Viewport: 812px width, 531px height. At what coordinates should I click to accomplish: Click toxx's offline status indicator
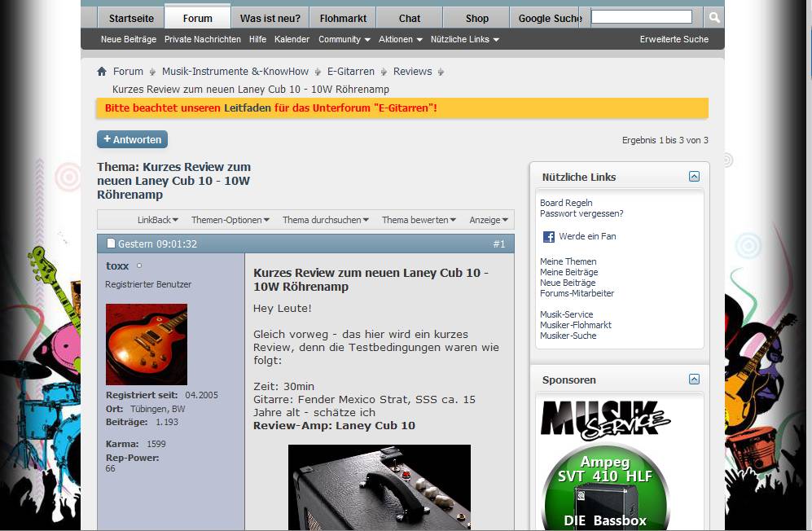(x=138, y=265)
